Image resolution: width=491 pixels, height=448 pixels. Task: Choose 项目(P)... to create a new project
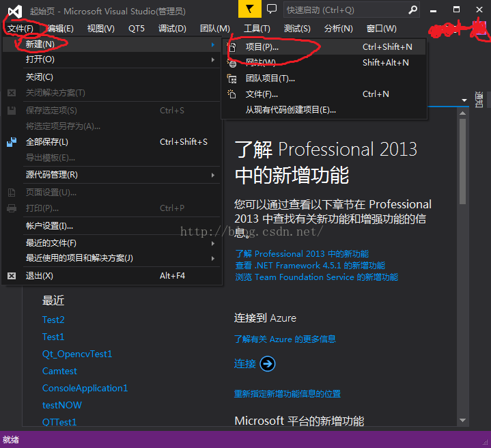pos(324,47)
